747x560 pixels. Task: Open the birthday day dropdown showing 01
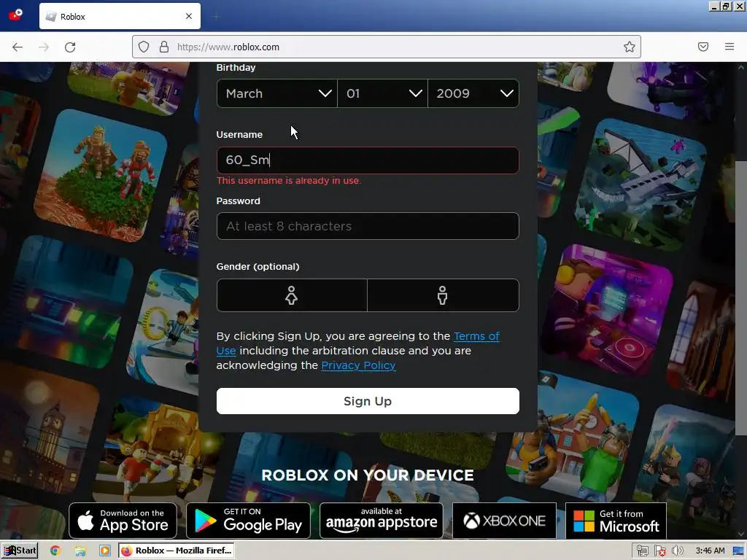click(382, 93)
